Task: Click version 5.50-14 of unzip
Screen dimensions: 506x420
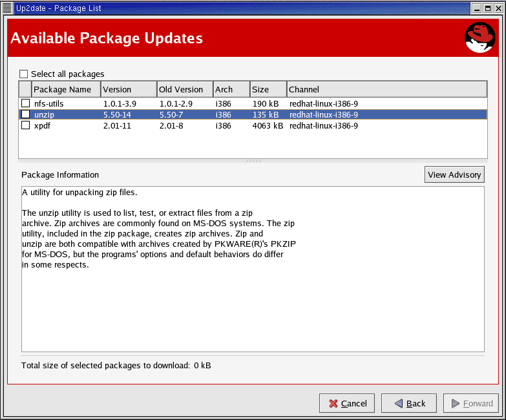Action: 117,114
